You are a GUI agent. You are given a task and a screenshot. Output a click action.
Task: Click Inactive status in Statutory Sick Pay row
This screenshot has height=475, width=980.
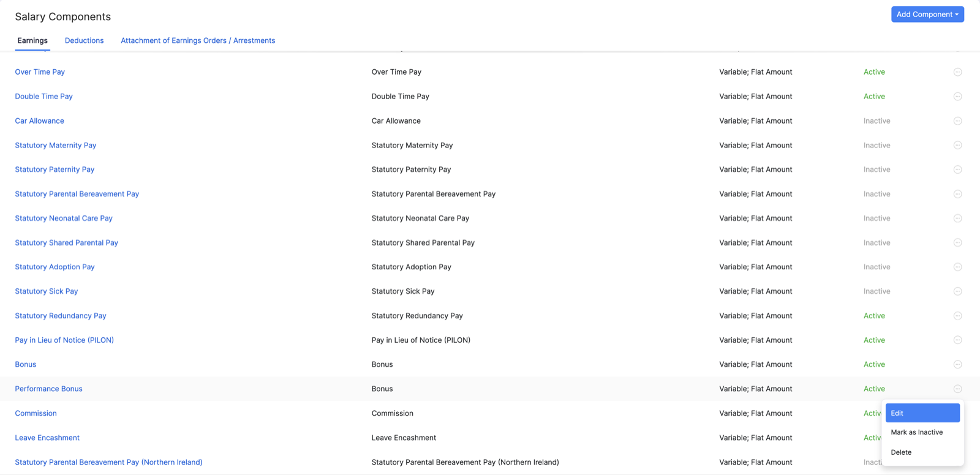coord(877,291)
